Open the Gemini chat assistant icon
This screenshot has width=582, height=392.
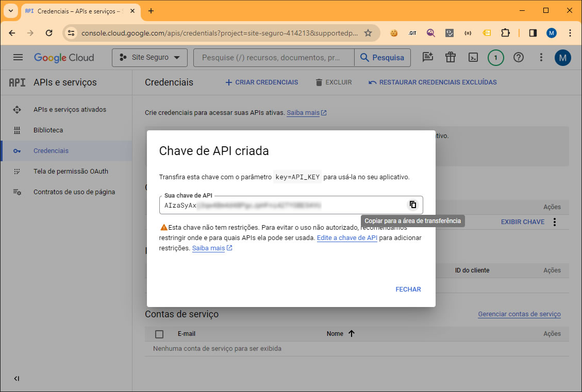427,57
